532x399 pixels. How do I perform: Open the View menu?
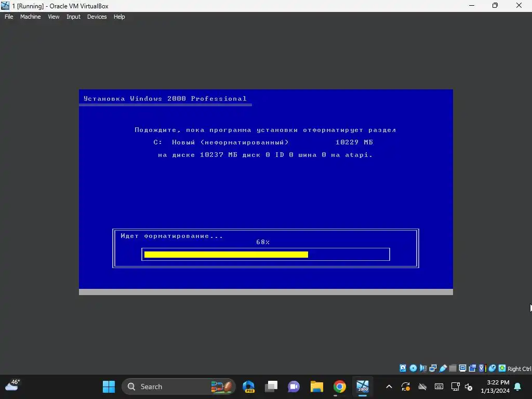coord(54,17)
